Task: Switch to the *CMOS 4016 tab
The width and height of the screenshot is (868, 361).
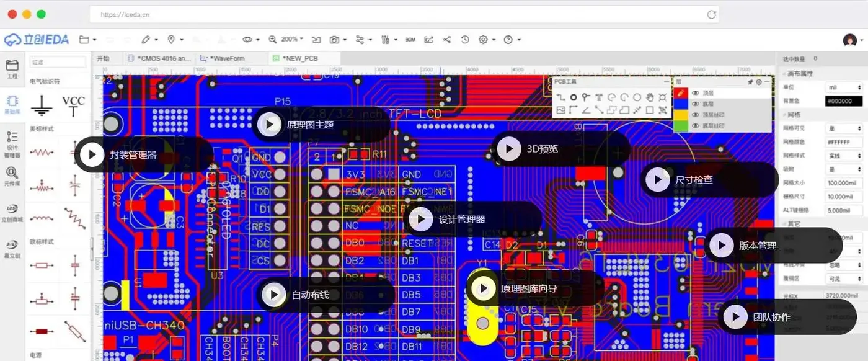Action: pos(159,58)
